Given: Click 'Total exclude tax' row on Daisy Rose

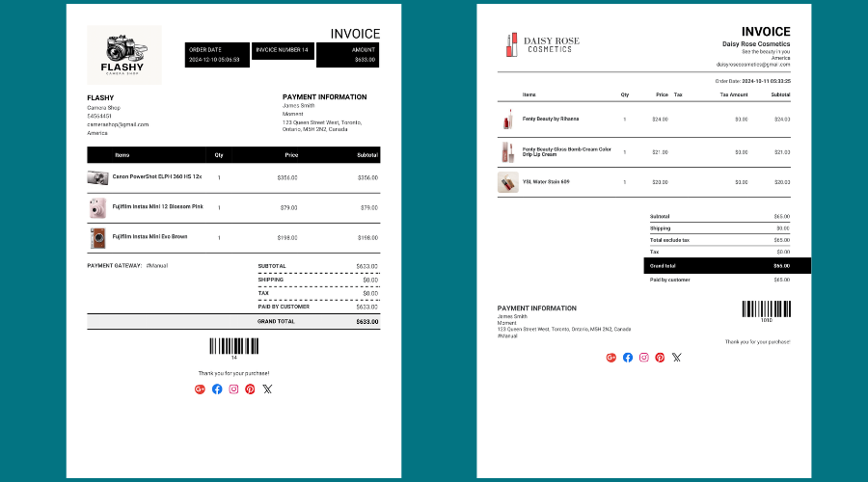Looking at the screenshot, I should click(x=719, y=240).
